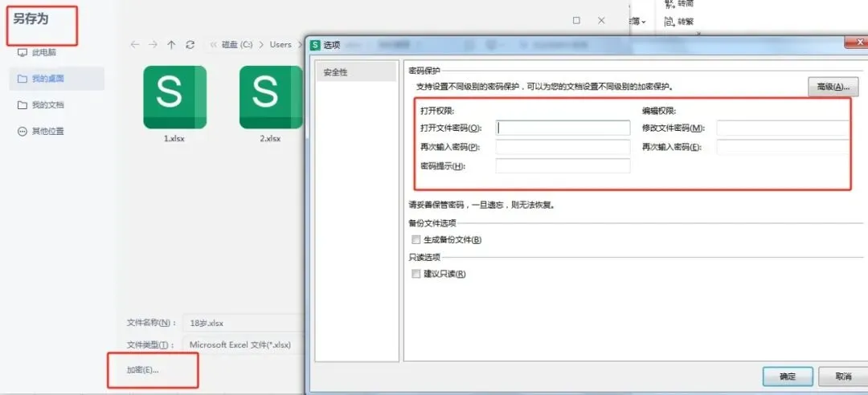This screenshot has width=868, height=395.
Task: Click the 2.xlsx file name
Action: pyautogui.click(x=270, y=139)
